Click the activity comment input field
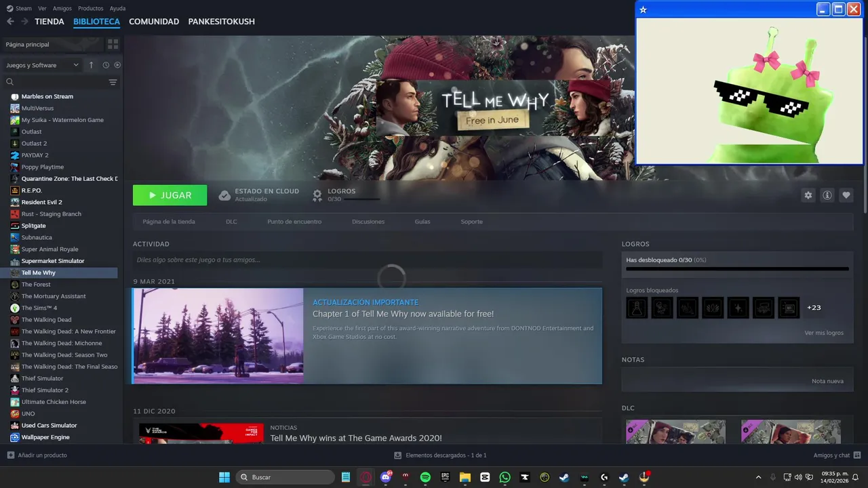Image resolution: width=868 pixels, height=488 pixels. coord(368,260)
